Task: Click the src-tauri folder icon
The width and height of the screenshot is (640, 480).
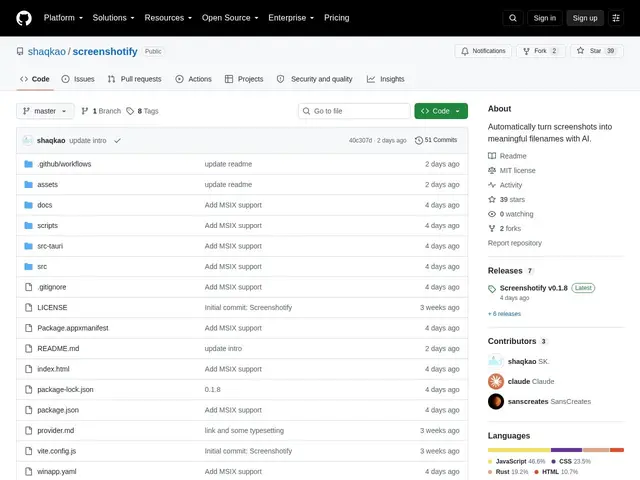Action: point(28,246)
